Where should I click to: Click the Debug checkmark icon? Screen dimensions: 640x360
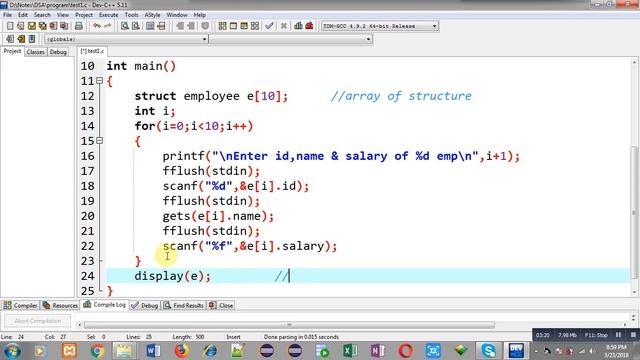pos(269,26)
